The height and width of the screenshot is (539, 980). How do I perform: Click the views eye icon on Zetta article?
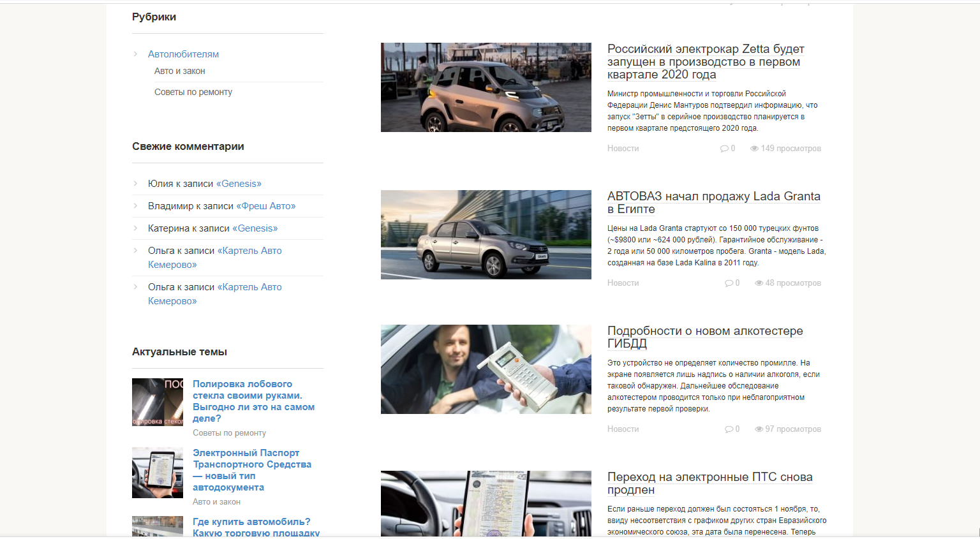(754, 148)
